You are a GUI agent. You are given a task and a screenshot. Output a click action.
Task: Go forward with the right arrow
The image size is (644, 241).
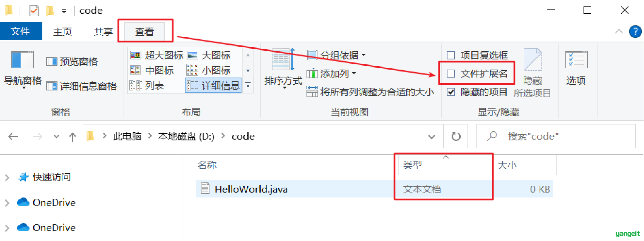[x=37, y=137]
